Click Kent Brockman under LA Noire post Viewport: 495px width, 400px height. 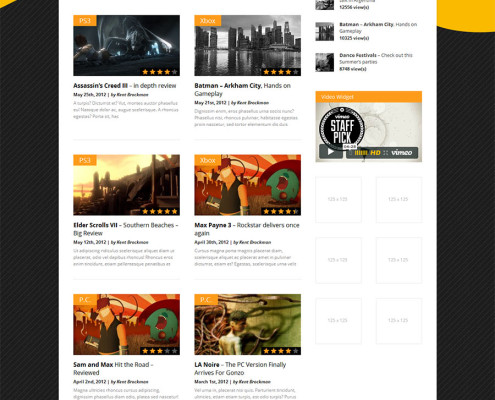click(x=254, y=382)
